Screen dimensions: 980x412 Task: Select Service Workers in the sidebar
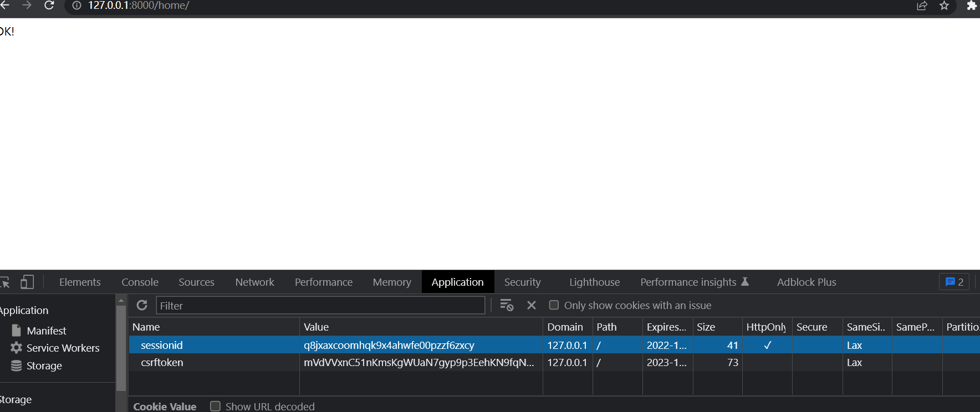[x=55, y=348]
